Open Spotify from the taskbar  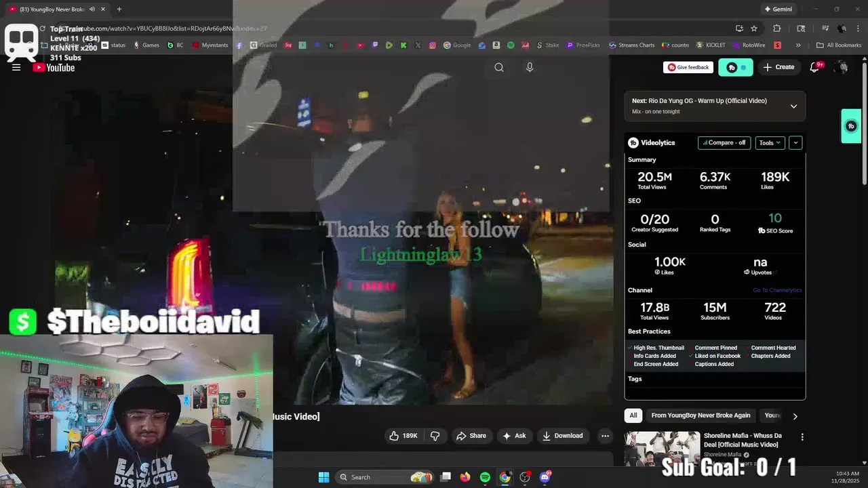click(485, 477)
